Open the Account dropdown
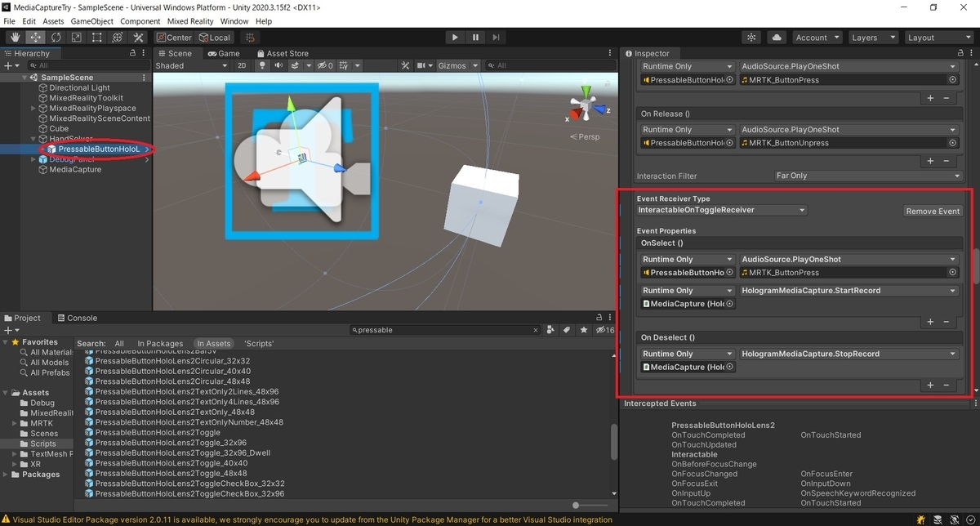980x526 pixels. tap(816, 38)
